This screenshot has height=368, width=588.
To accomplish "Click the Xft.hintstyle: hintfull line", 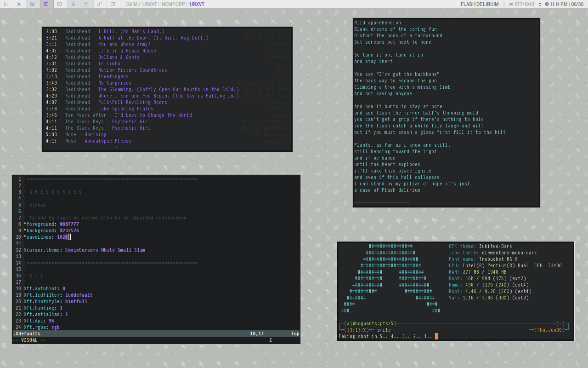I will pos(56,301).
